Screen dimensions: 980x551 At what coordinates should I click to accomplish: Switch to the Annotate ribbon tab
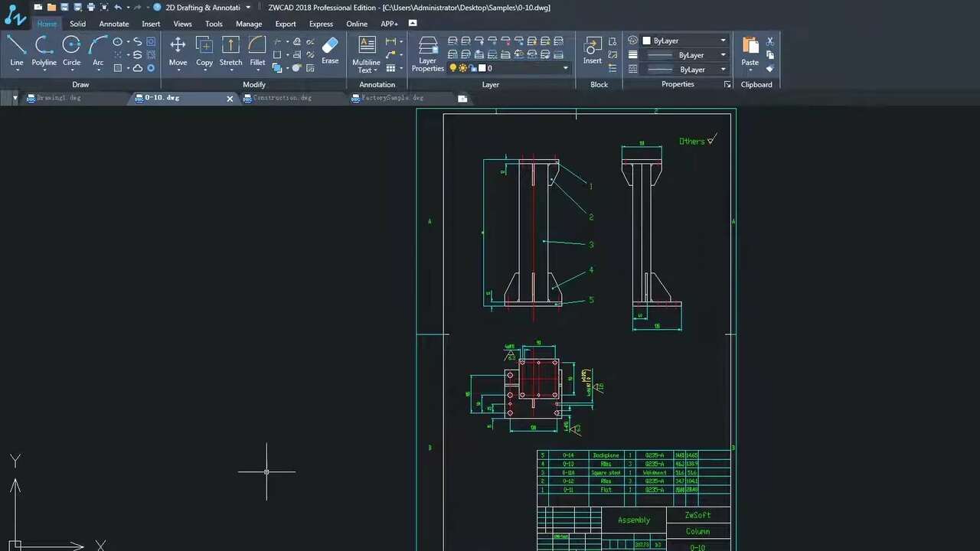[114, 24]
